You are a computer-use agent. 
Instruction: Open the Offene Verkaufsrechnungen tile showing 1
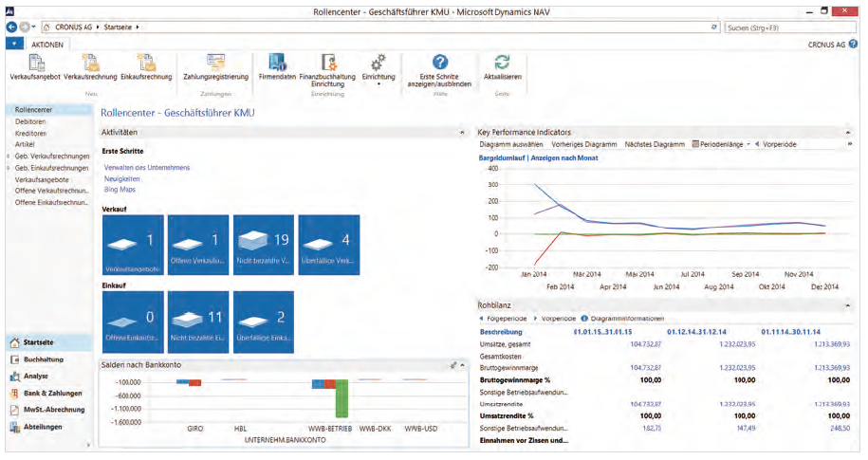[198, 245]
